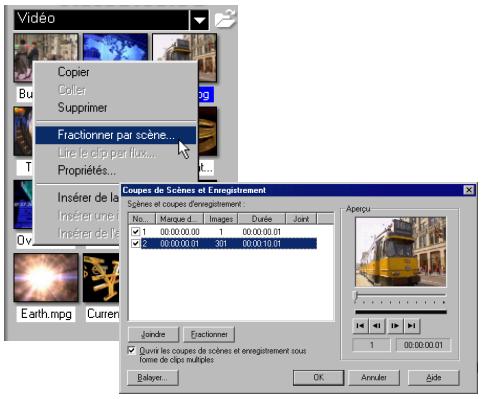This screenshot has width=482, height=399.
Task: Select the top-left street scene thumbnail
Action: 46,47
